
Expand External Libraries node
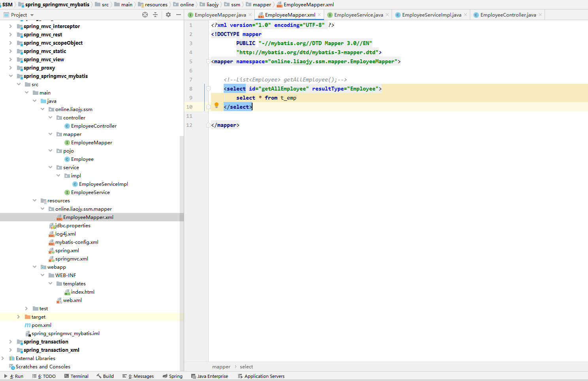pos(3,358)
